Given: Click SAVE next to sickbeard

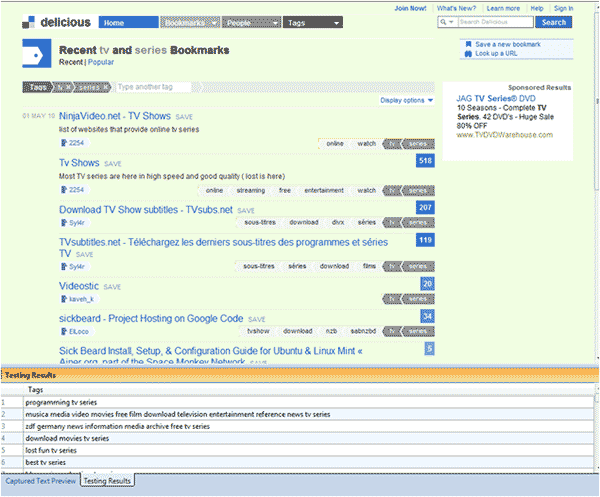Looking at the screenshot, I should click(x=257, y=319).
